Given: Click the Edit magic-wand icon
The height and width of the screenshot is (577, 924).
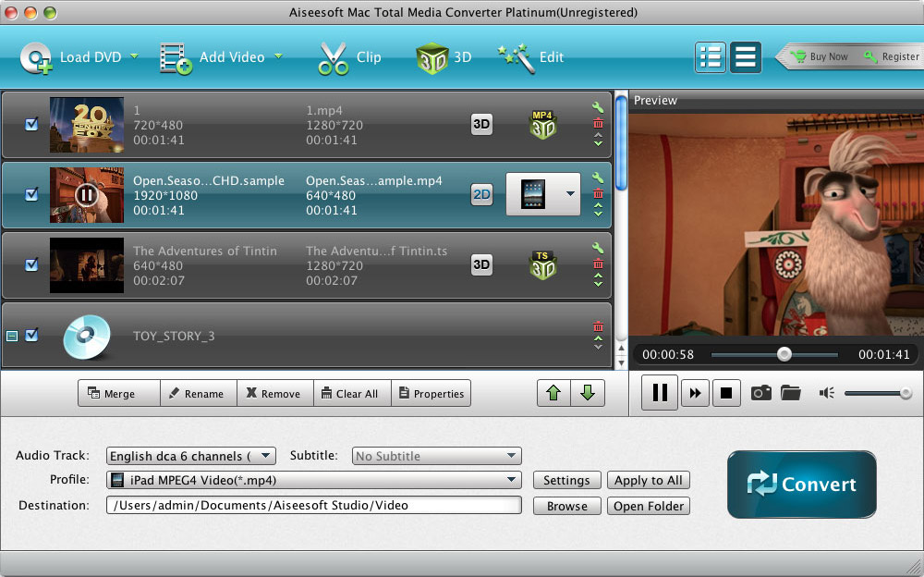Looking at the screenshot, I should click(512, 56).
